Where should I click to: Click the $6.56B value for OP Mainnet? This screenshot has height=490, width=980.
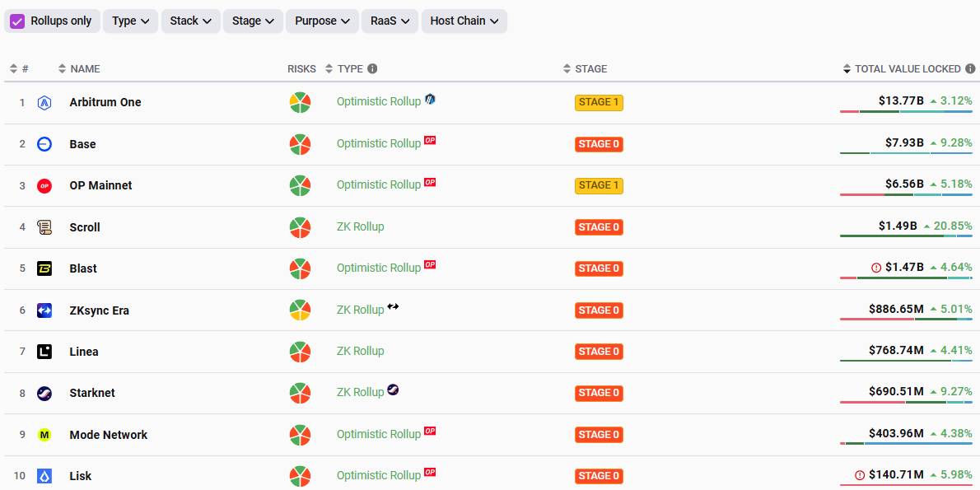coord(904,184)
